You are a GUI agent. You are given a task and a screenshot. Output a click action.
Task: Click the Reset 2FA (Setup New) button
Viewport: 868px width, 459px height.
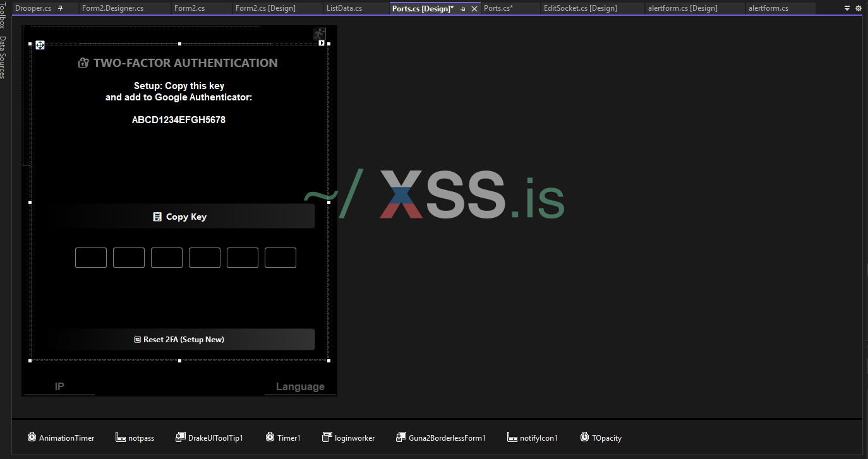click(180, 339)
